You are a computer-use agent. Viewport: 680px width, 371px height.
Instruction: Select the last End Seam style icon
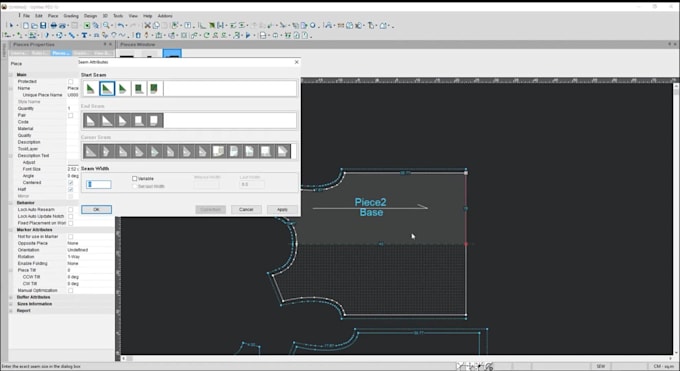tap(154, 120)
